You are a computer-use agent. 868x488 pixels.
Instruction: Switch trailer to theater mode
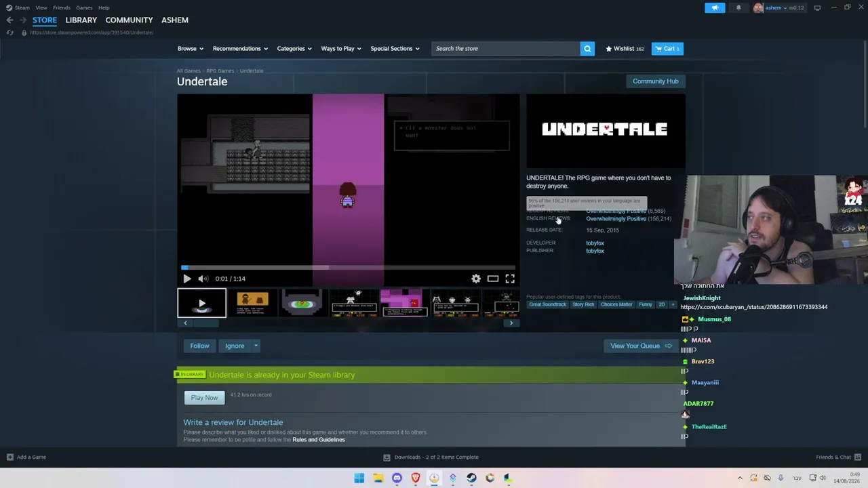pos(493,279)
